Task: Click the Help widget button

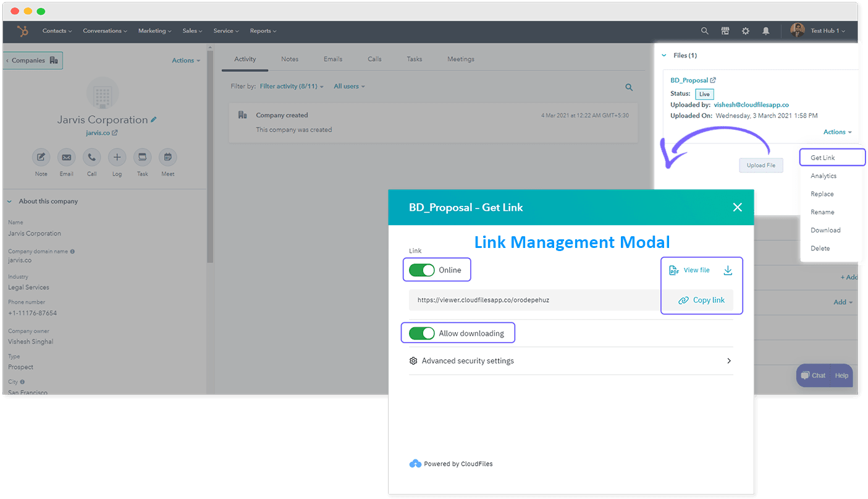Action: tap(842, 375)
